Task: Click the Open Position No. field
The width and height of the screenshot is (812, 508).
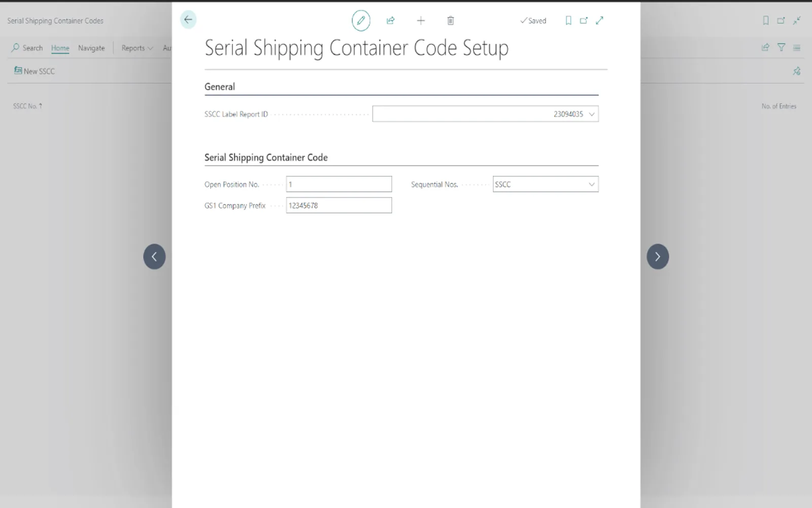Action: 339,184
